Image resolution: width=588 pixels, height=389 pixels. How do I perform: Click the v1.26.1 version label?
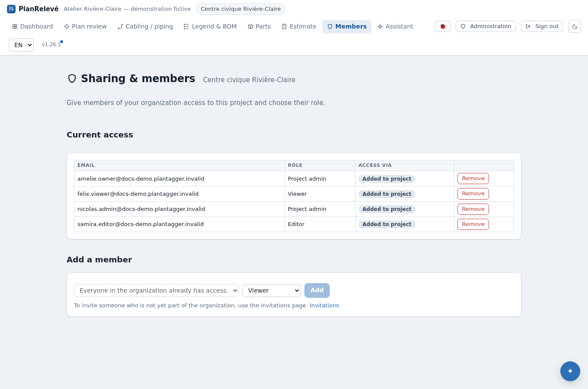(x=51, y=45)
